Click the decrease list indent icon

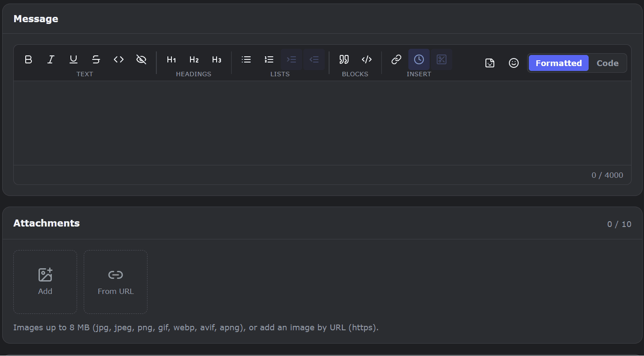point(314,59)
